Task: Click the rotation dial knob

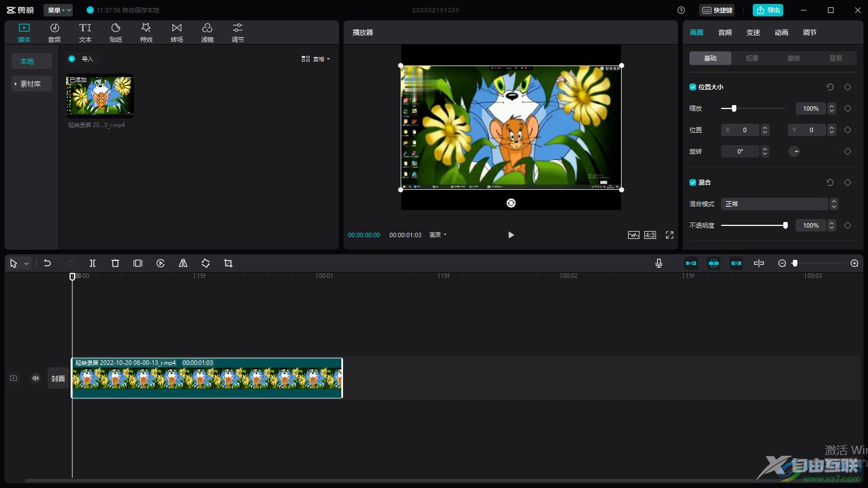Action: (x=794, y=151)
